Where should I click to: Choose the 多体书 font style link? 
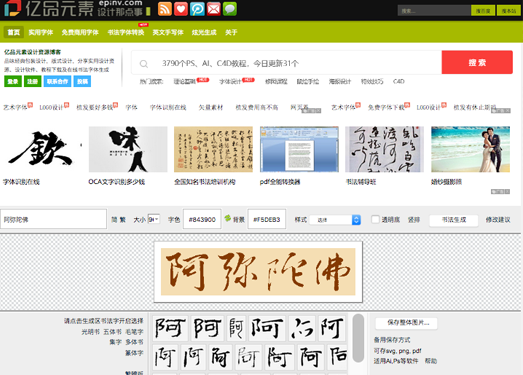pos(134,342)
